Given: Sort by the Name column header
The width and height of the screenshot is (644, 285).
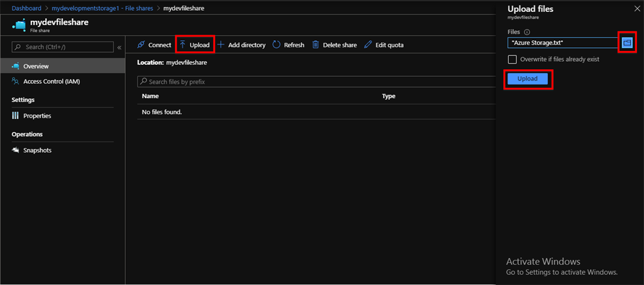Looking at the screenshot, I should [x=150, y=96].
